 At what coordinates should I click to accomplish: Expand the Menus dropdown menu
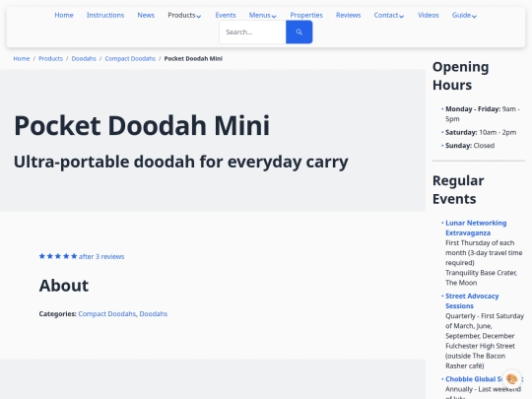263,15
